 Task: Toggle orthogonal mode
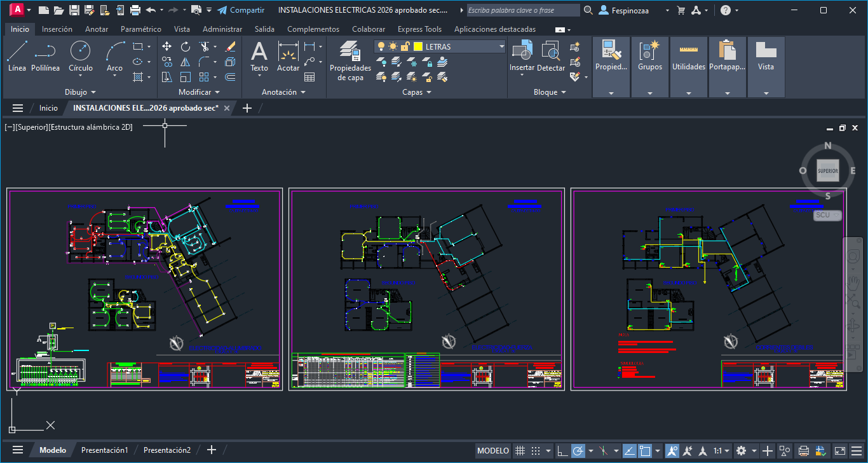point(562,451)
